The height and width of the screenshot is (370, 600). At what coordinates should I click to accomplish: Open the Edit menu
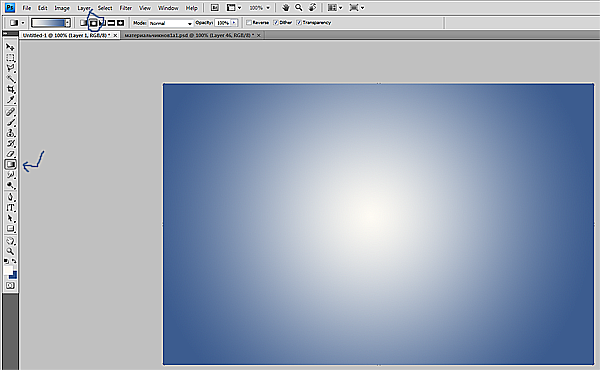[x=42, y=8]
